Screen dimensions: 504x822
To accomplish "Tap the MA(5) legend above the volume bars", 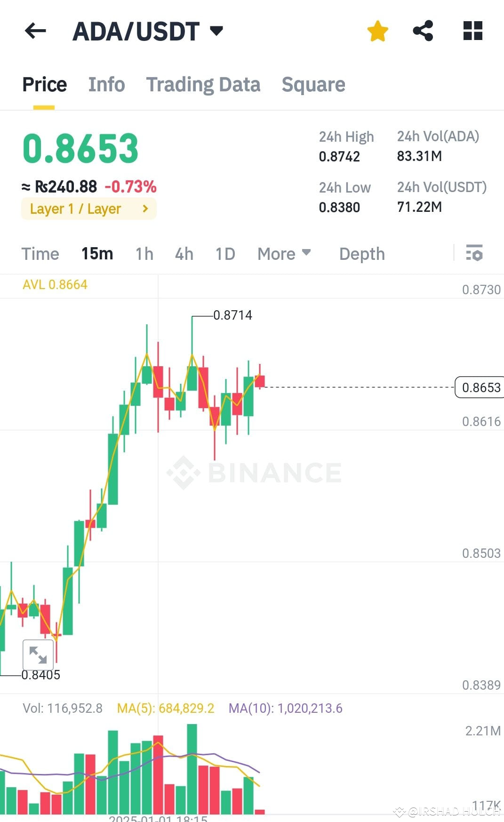I will (x=166, y=708).
